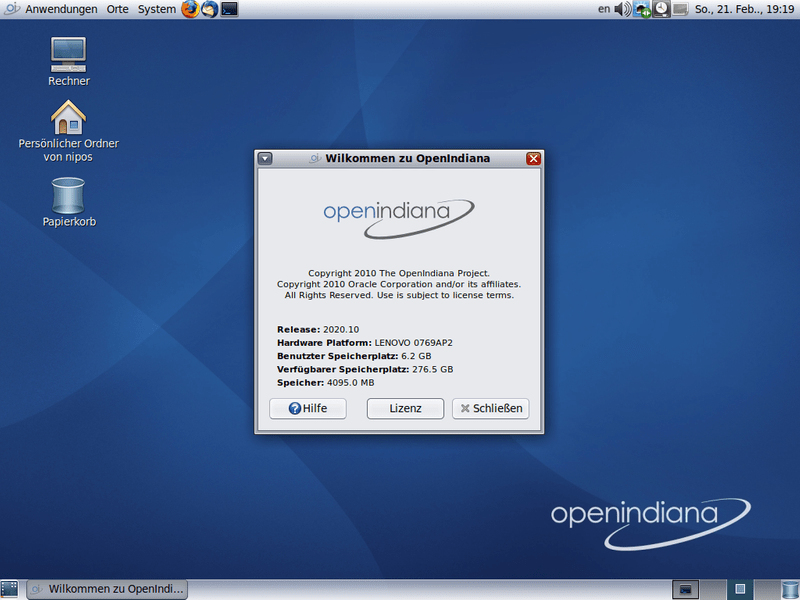
Task: Toggle the show desktop button
Action: (9, 589)
